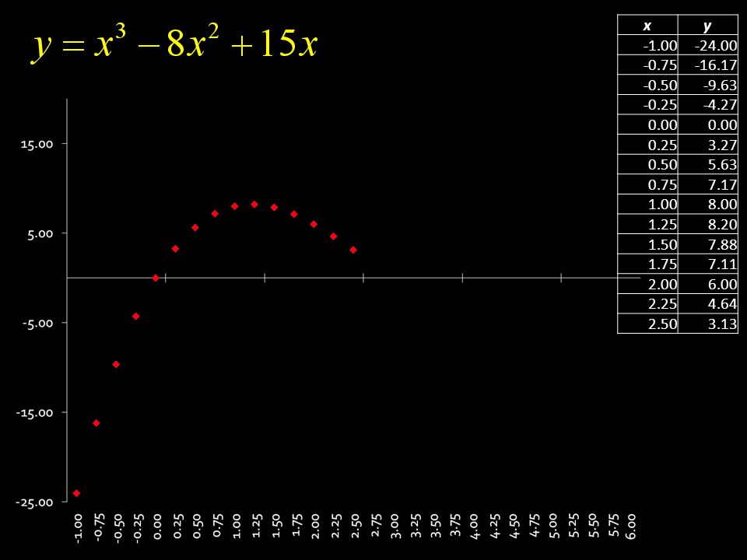Click table cell with y value -9.63
The image size is (747, 560).
[707, 85]
